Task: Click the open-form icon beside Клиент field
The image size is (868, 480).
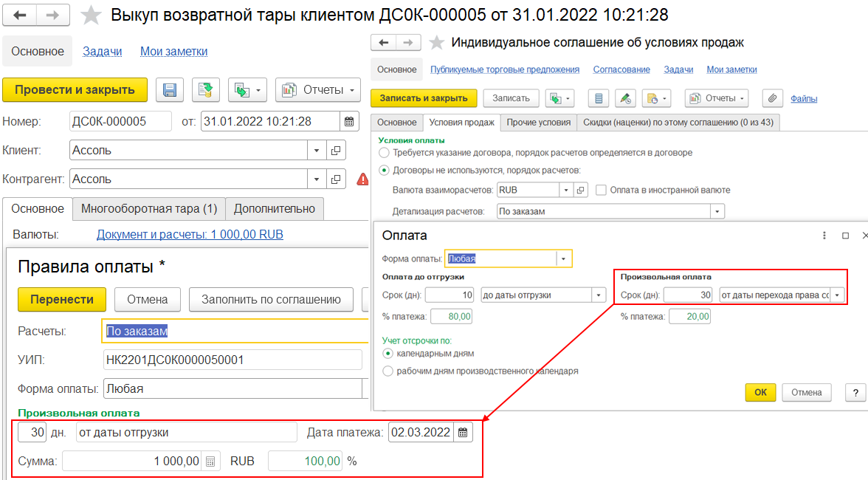Action: (336, 151)
